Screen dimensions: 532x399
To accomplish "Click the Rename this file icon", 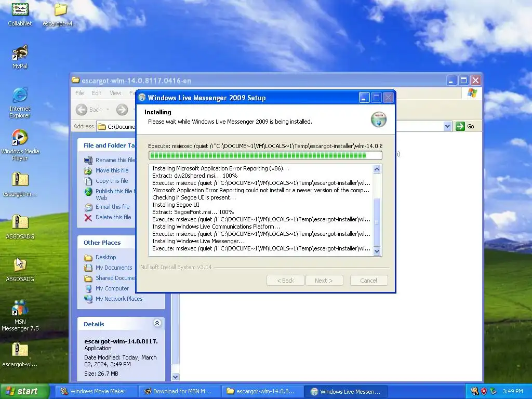I will pos(88,160).
